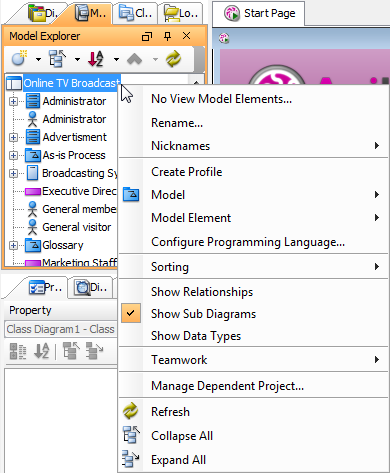Open the Diagram Navigator tab icon
Viewport: 390px width, 473px height.
click(x=37, y=13)
